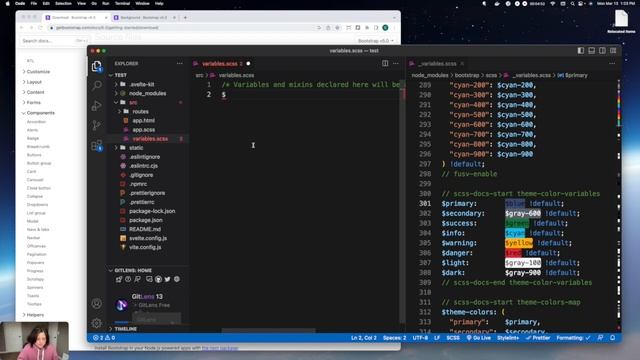
Task: Toggle secondary side bar layout icon
Action: point(602,51)
